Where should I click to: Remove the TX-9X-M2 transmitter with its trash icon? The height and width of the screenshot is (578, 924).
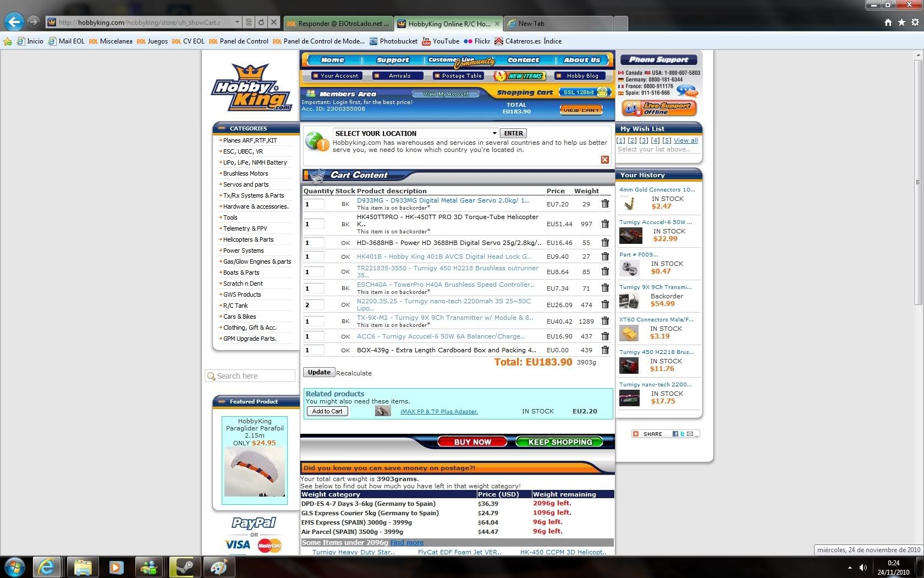605,321
